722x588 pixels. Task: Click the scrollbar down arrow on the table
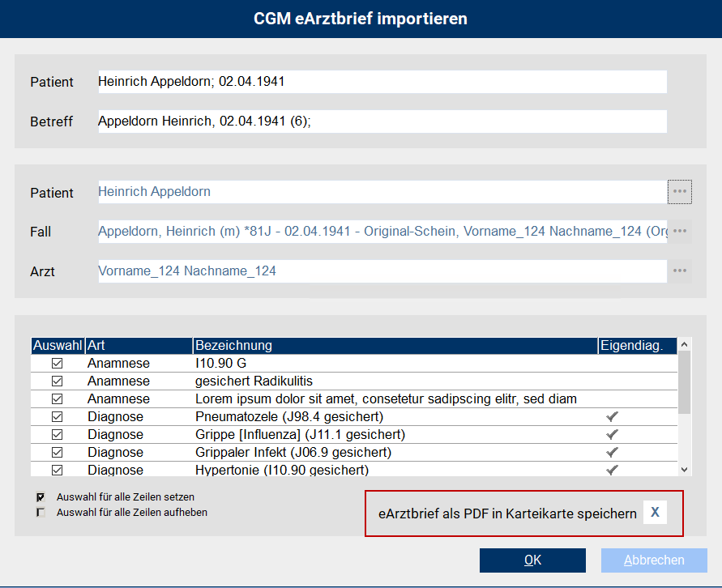pos(683,470)
